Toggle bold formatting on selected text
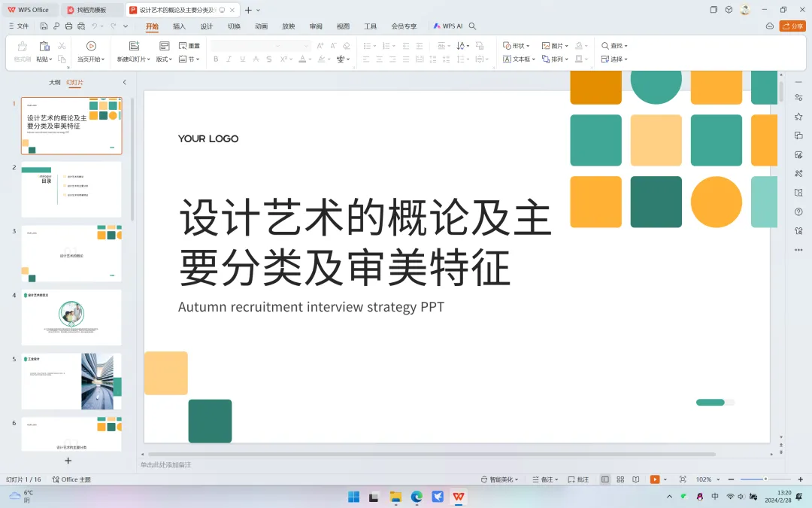 [216, 59]
